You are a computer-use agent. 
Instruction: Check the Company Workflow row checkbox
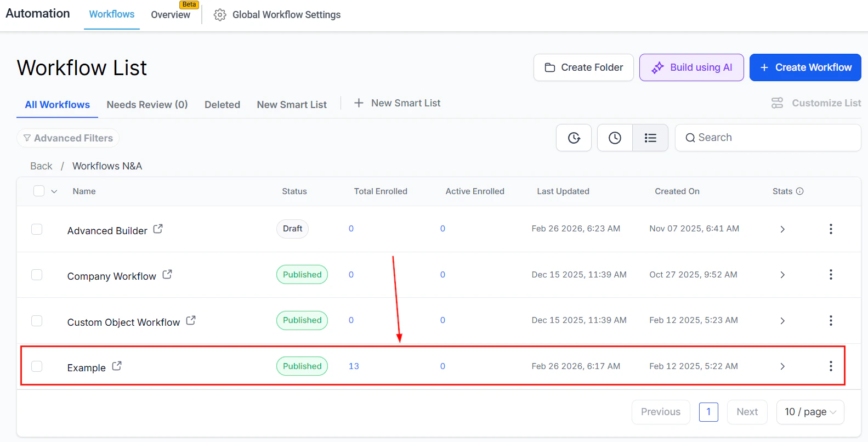37,275
